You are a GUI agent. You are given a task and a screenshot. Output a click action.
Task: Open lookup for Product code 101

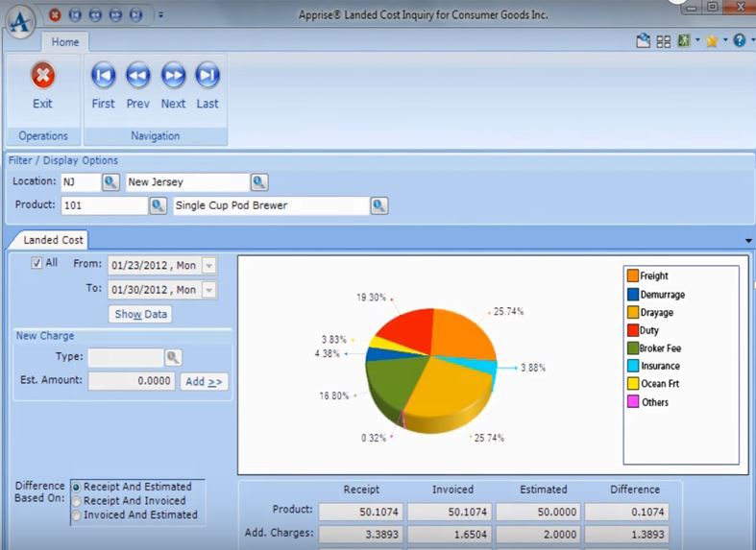tap(158, 205)
